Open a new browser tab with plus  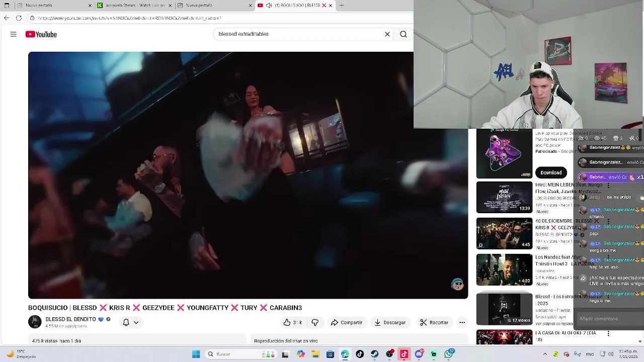pyautogui.click(x=342, y=6)
